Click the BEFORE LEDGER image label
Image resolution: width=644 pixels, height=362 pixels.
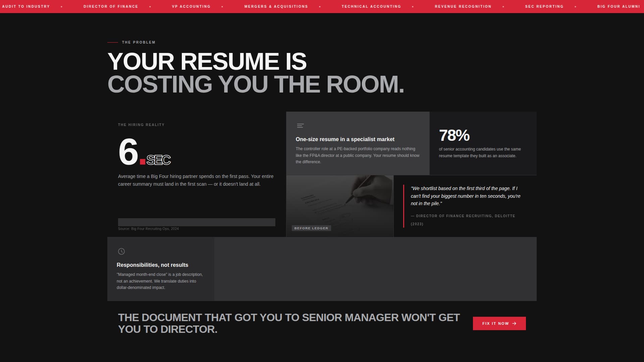tap(311, 228)
